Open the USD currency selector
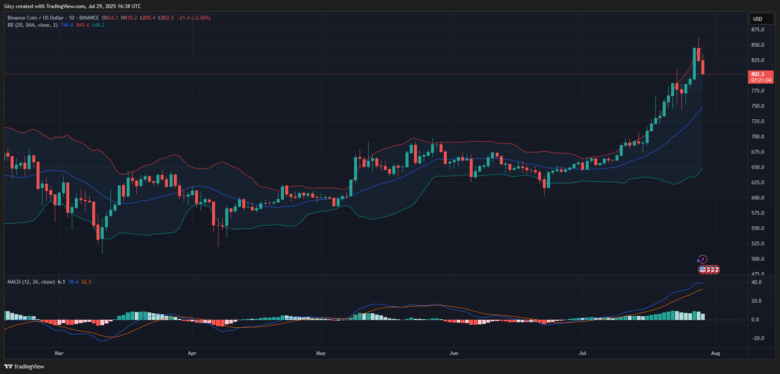Screen dimensions: 780x374 [x=761, y=19]
